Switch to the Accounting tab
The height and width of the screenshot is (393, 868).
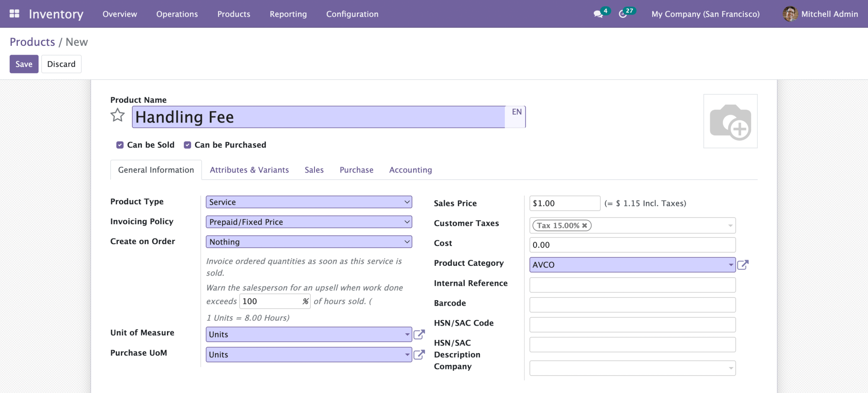tap(410, 170)
